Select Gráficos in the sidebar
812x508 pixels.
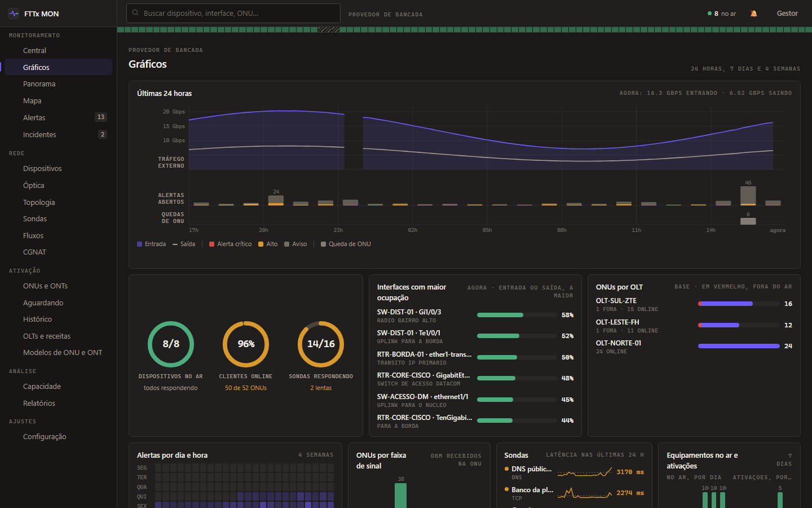[58, 67]
